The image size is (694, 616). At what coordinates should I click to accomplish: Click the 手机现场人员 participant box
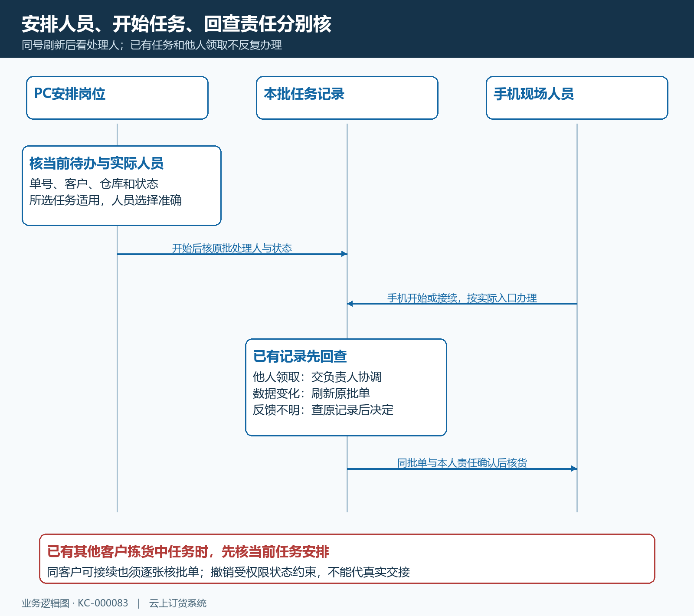pyautogui.click(x=577, y=98)
